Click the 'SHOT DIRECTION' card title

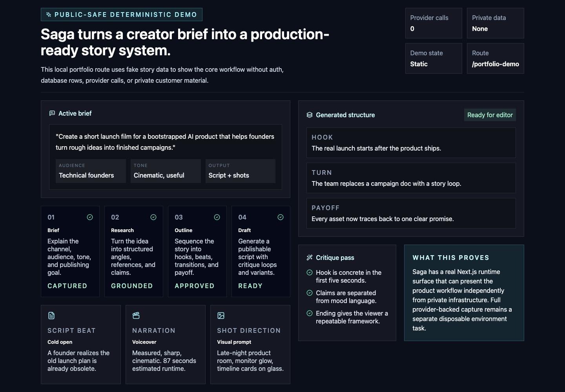249,330
